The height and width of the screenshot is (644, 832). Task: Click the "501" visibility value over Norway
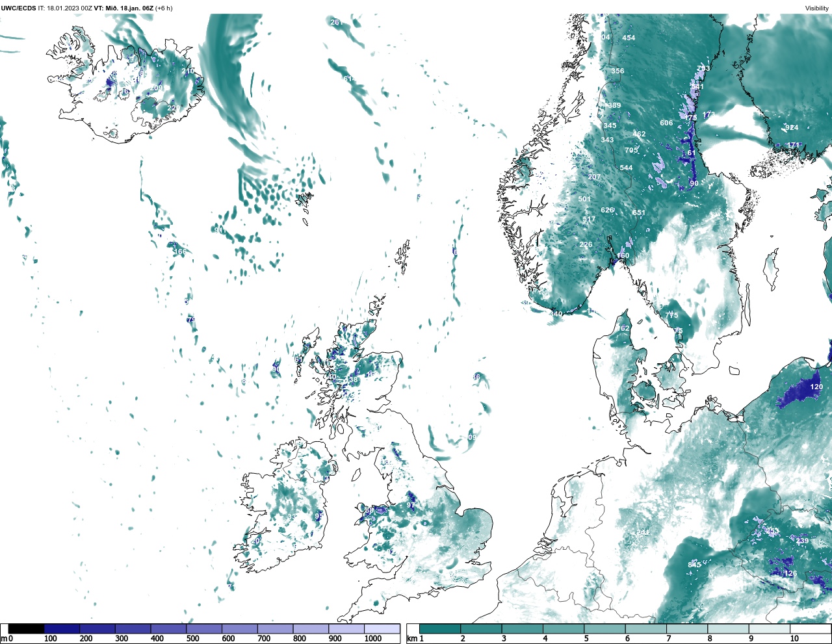[x=584, y=200]
